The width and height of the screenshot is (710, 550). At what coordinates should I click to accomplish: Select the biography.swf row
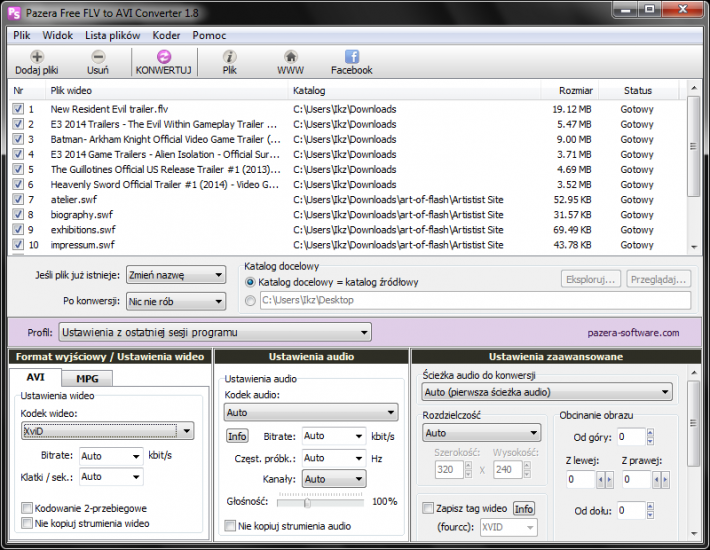346,215
